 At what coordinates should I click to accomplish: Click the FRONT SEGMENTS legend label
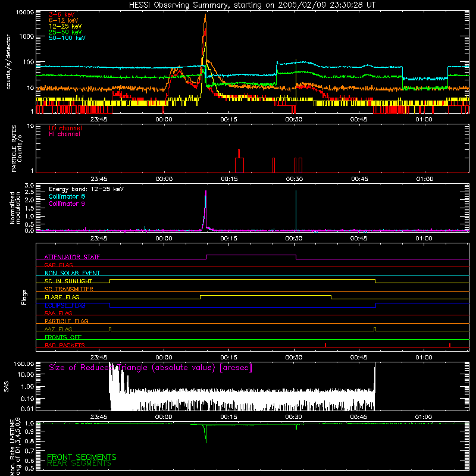click(x=82, y=457)
